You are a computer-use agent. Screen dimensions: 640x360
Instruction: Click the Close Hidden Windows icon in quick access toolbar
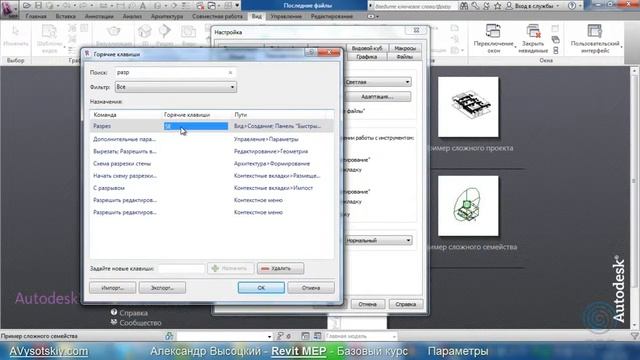[x=200, y=6]
